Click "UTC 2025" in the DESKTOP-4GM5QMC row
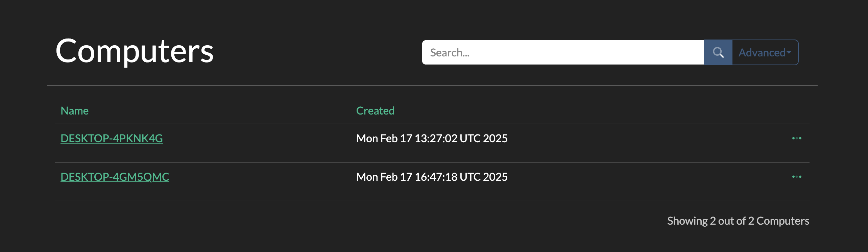868x252 pixels. [483, 177]
